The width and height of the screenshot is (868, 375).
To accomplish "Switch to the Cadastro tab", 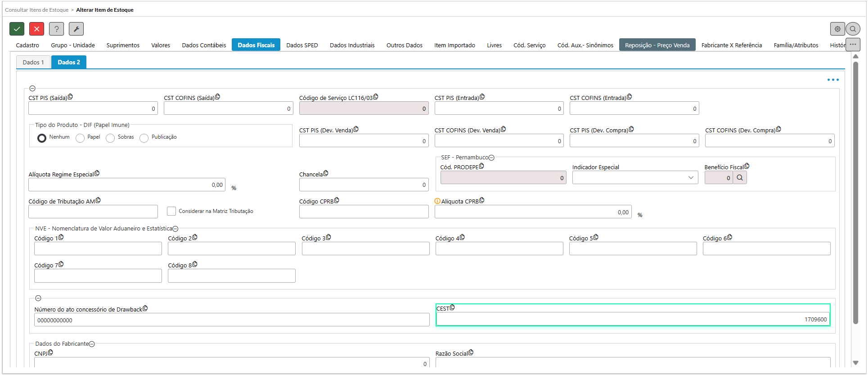I will point(27,45).
